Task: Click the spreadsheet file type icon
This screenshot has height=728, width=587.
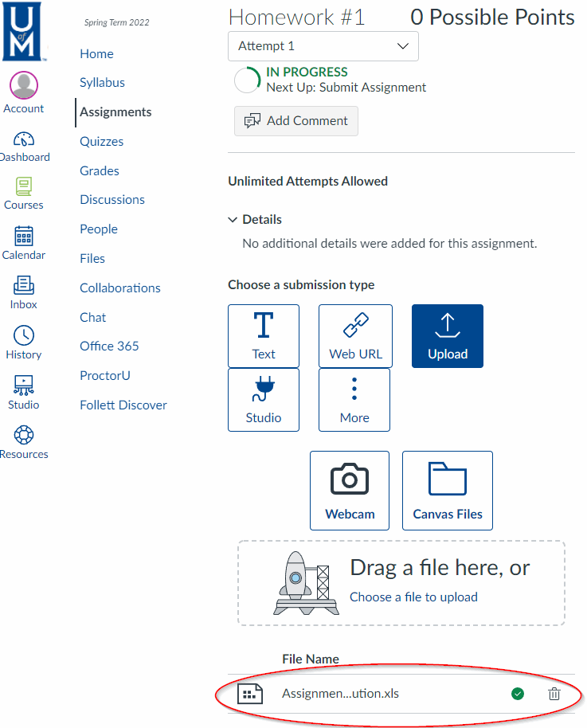Action: coord(250,694)
